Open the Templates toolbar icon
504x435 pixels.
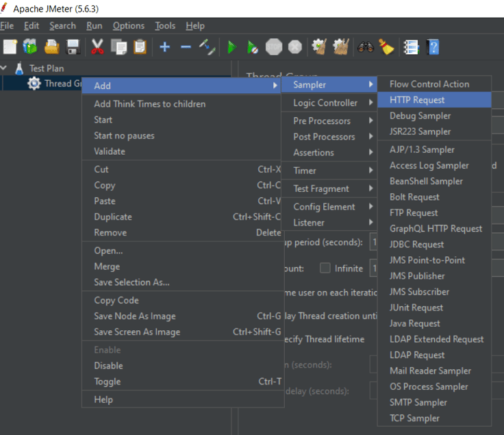point(30,47)
